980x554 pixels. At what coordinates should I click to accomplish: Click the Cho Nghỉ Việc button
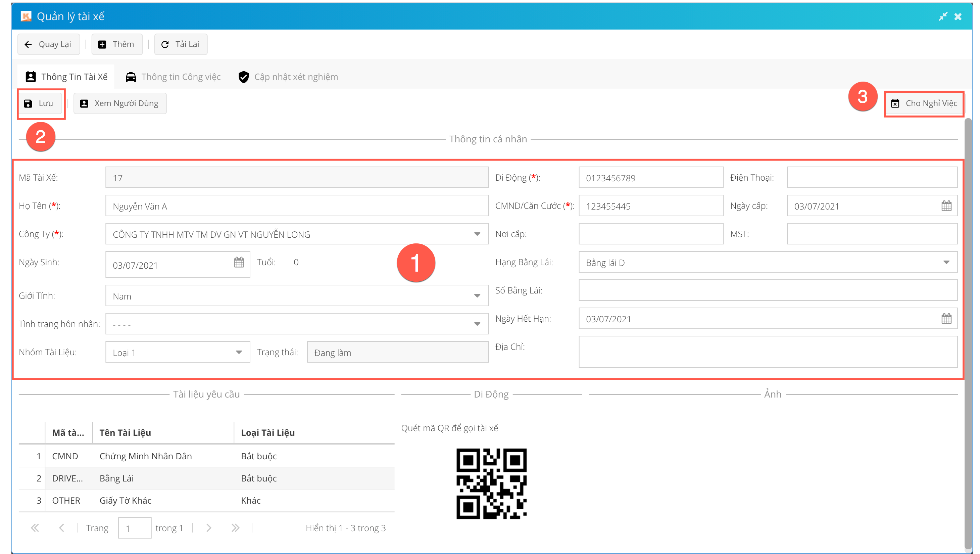pos(924,103)
